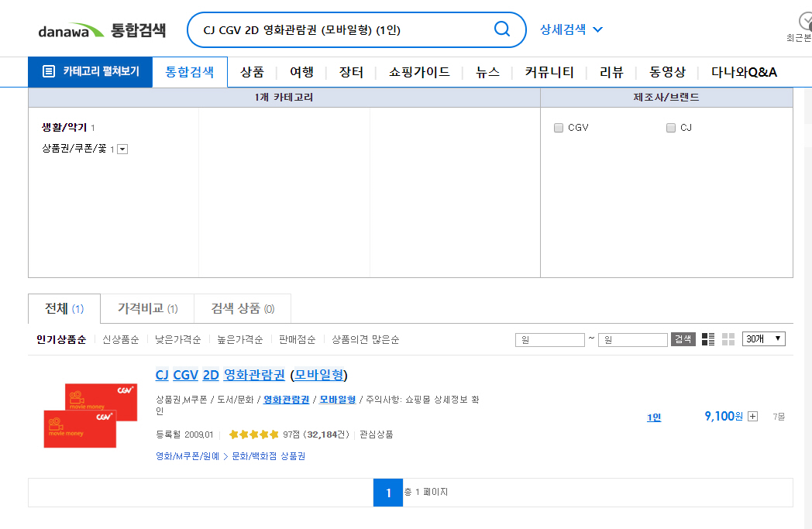Open the 문화/백화점 상품권 category breadcrumb

tap(268, 456)
